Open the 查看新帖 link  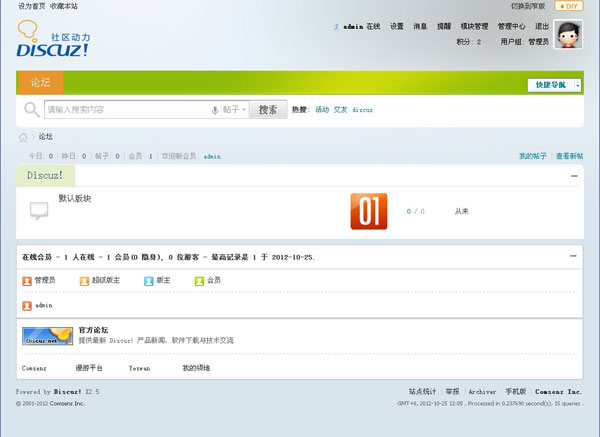[569, 156]
